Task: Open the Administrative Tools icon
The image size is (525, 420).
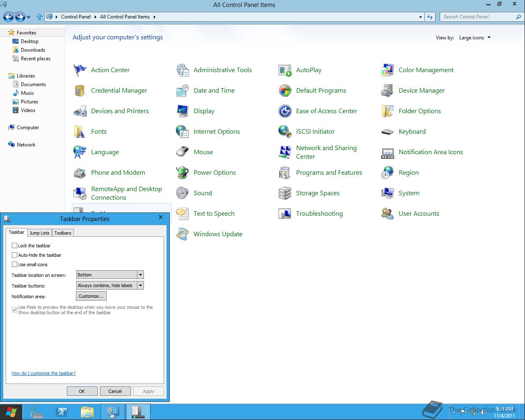Action: (x=182, y=70)
